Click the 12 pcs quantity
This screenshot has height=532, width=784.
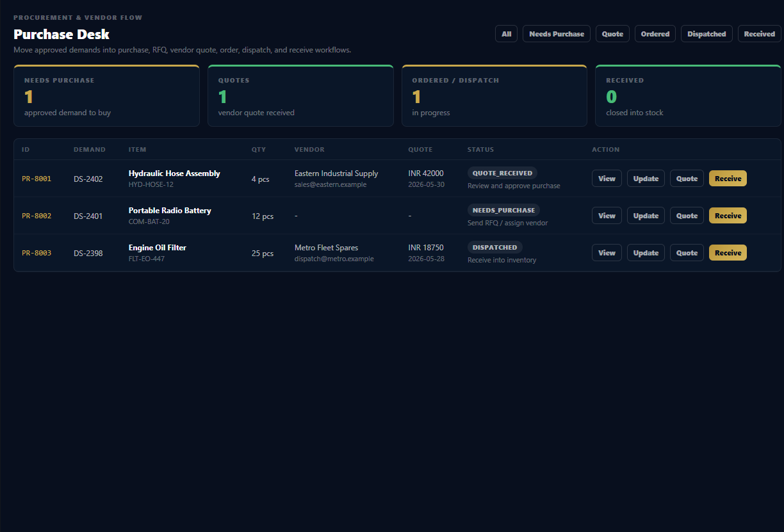pyautogui.click(x=263, y=216)
